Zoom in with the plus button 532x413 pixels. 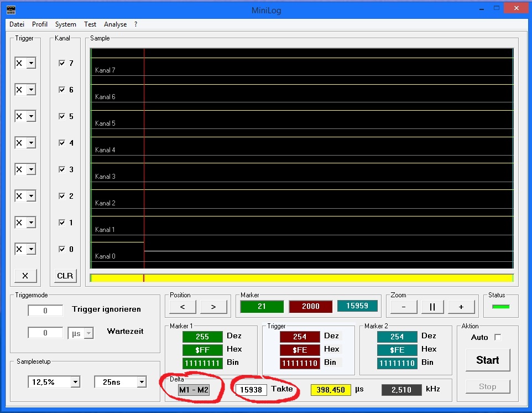[461, 307]
